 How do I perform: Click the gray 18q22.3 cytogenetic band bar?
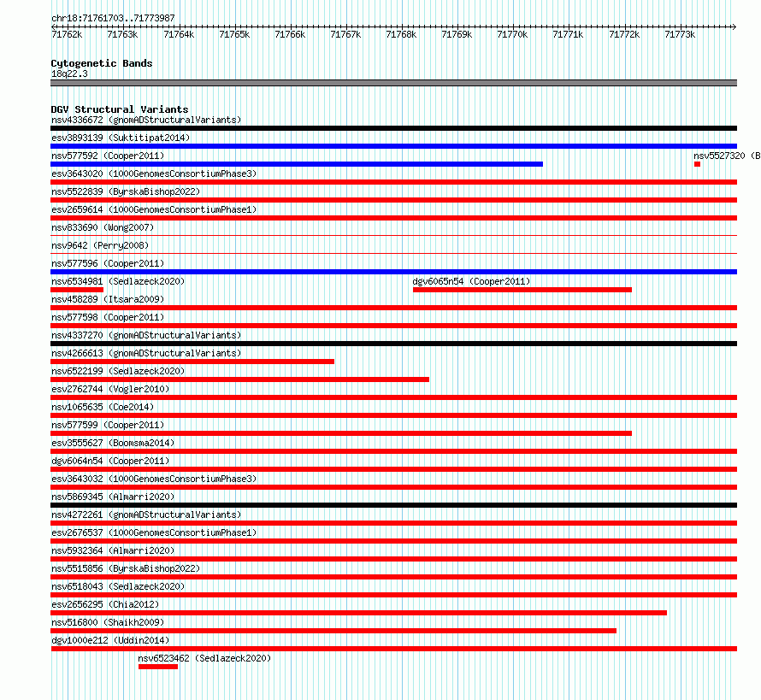pos(393,83)
